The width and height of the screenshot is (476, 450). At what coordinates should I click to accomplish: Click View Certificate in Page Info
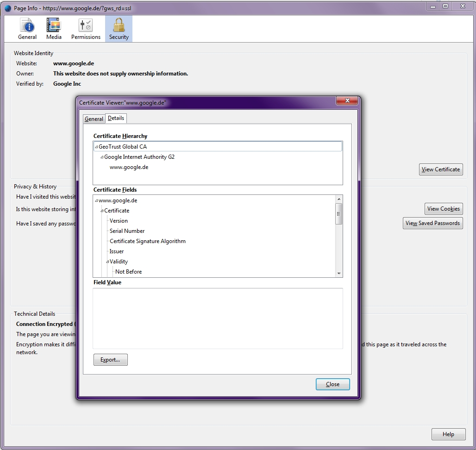click(441, 169)
